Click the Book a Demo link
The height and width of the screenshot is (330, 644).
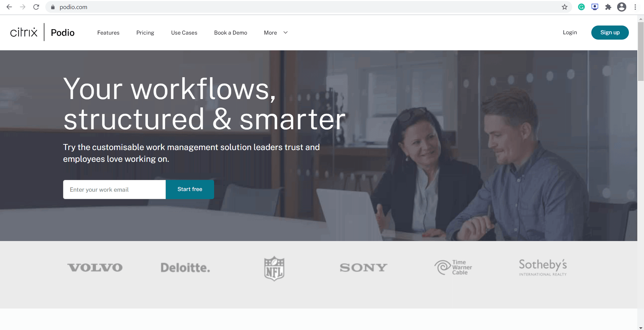[x=231, y=33]
